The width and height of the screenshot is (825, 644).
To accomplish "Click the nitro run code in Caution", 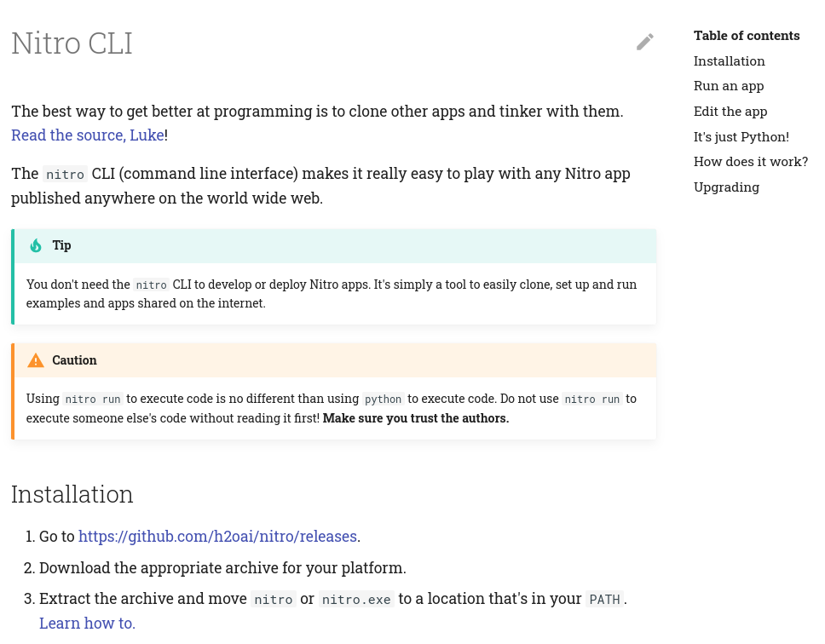I will coord(92,399).
